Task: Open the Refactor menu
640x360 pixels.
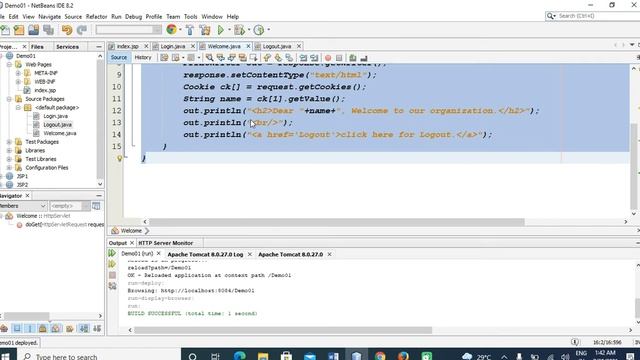Action: pos(96,17)
